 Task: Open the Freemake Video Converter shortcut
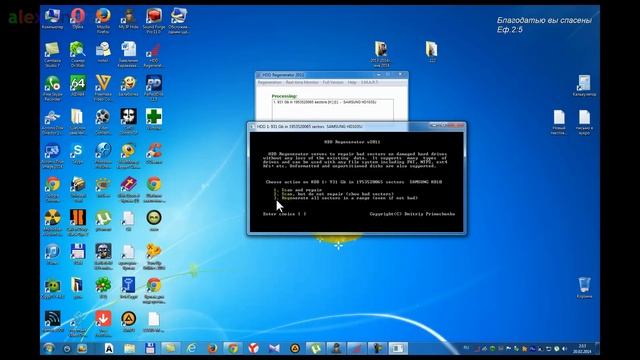click(x=103, y=88)
